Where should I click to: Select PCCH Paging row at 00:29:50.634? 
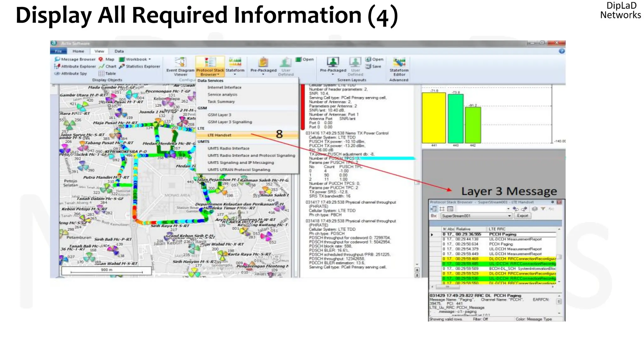pos(499,244)
